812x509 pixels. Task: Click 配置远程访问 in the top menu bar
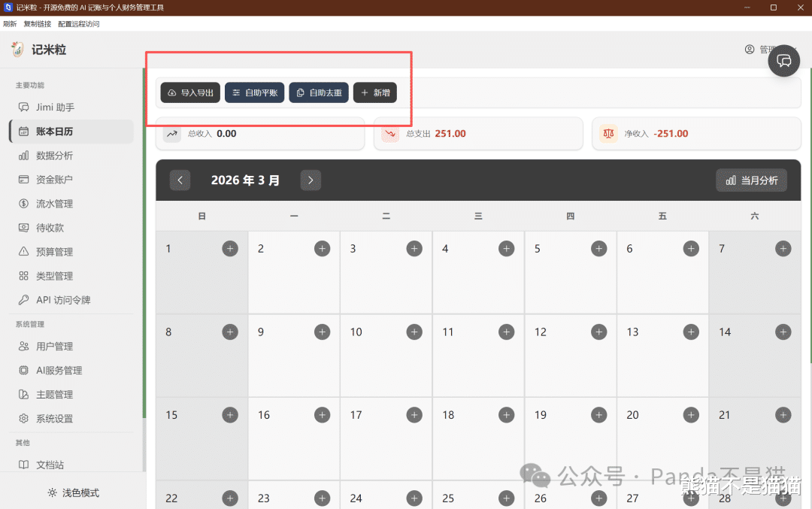79,24
